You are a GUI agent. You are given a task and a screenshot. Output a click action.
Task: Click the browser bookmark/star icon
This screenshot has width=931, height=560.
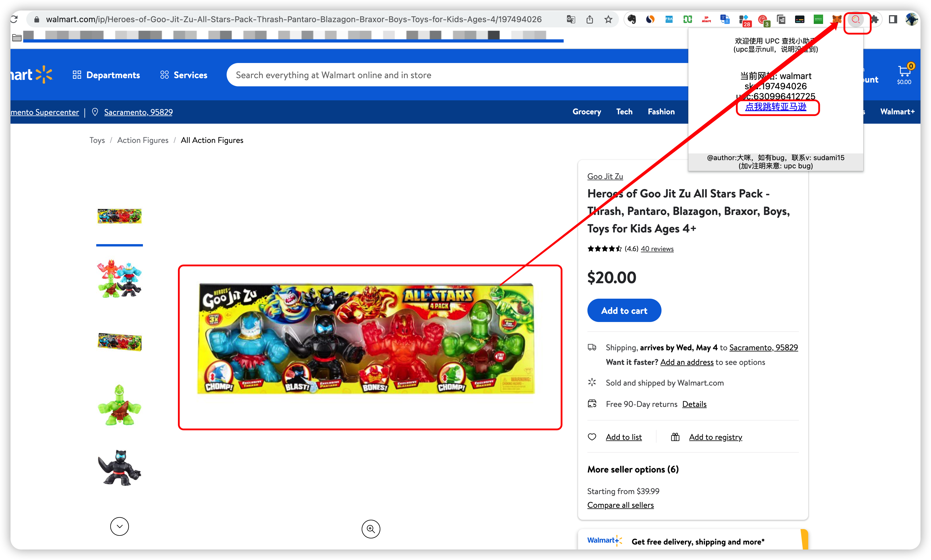[607, 19]
